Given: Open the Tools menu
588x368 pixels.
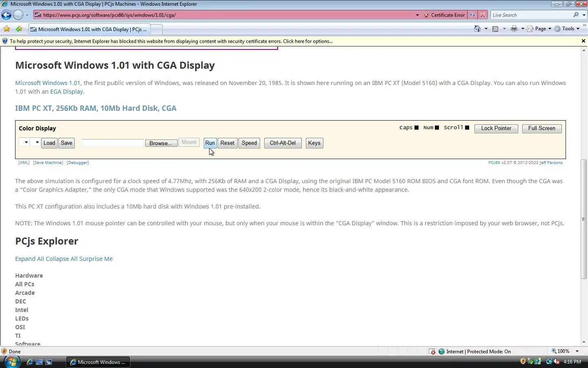Looking at the screenshot, I should (567, 29).
